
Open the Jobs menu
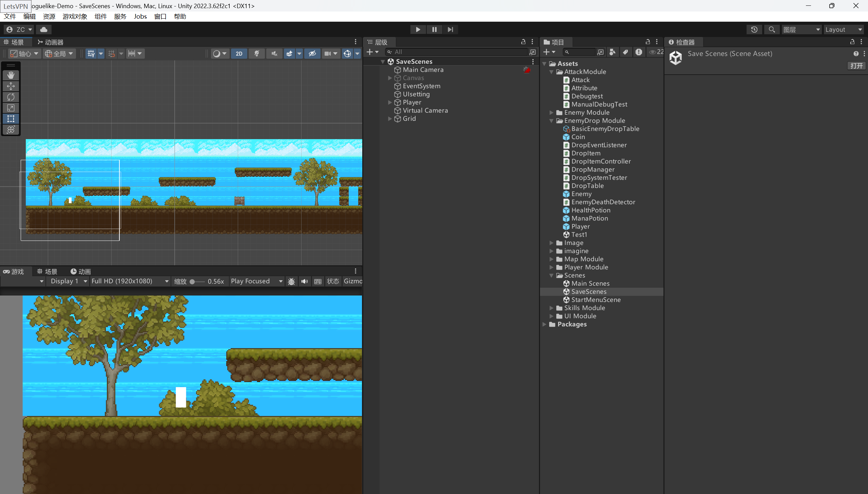pos(140,16)
